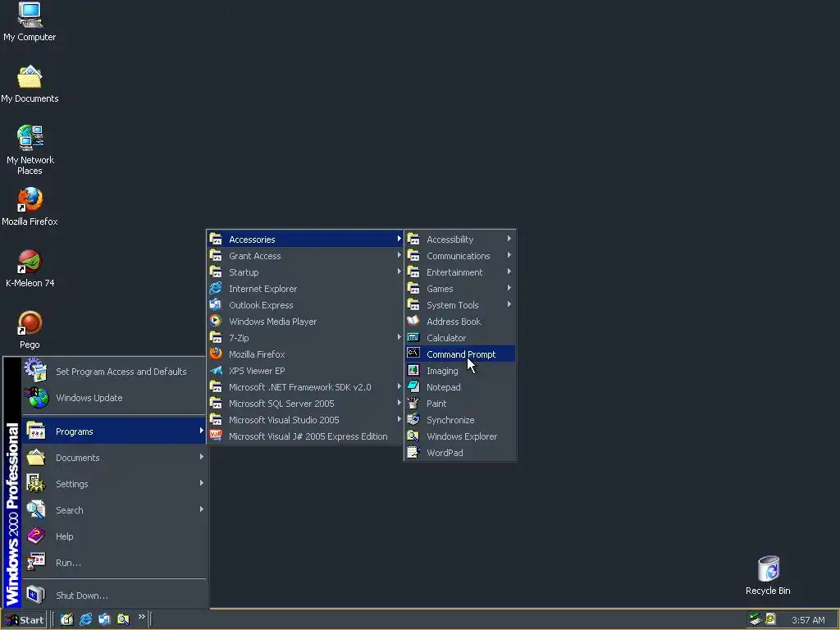The image size is (840, 630).
Task: Show more quick launch items chevron
Action: point(141,617)
